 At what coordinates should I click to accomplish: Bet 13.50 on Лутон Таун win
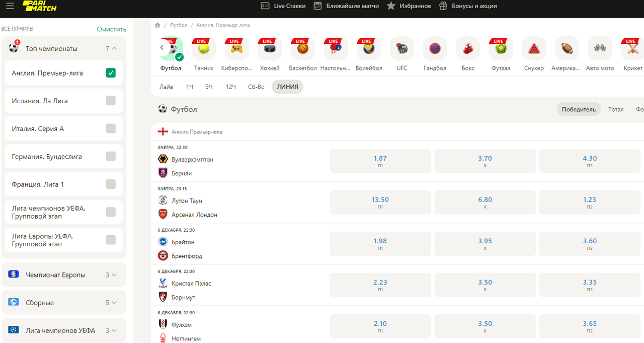coord(380,202)
